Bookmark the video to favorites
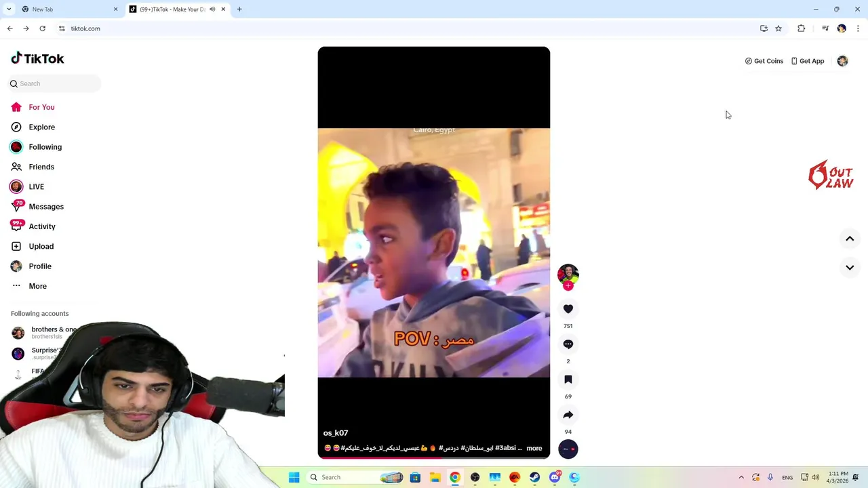Viewport: 868px width, 488px height. coord(568,380)
